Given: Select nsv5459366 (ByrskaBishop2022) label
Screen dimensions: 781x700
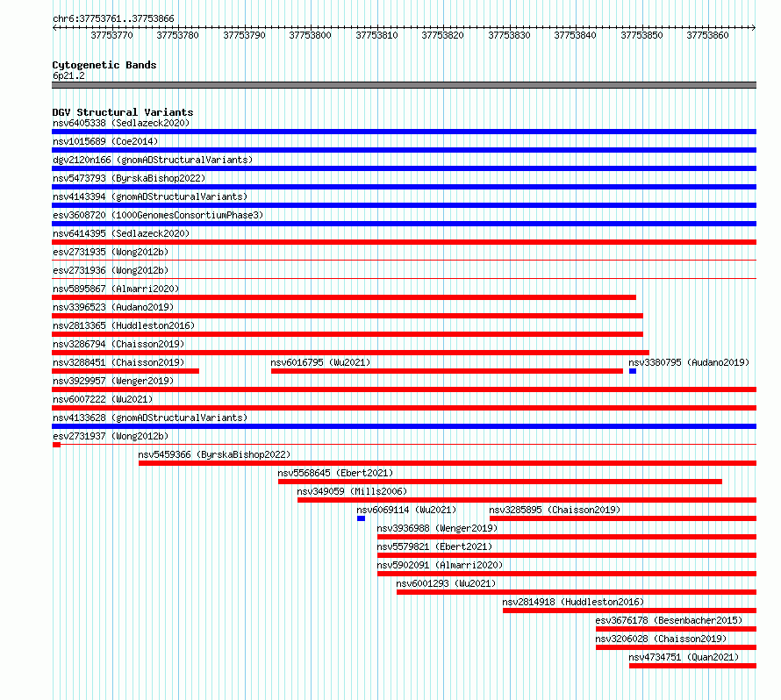Looking at the screenshot, I should (x=214, y=454).
